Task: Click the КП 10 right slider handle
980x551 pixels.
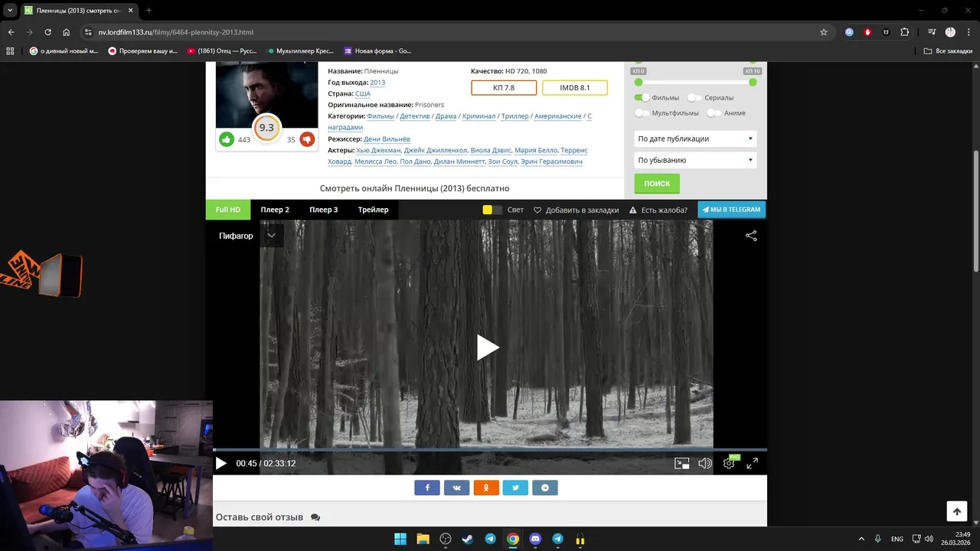Action: (753, 82)
